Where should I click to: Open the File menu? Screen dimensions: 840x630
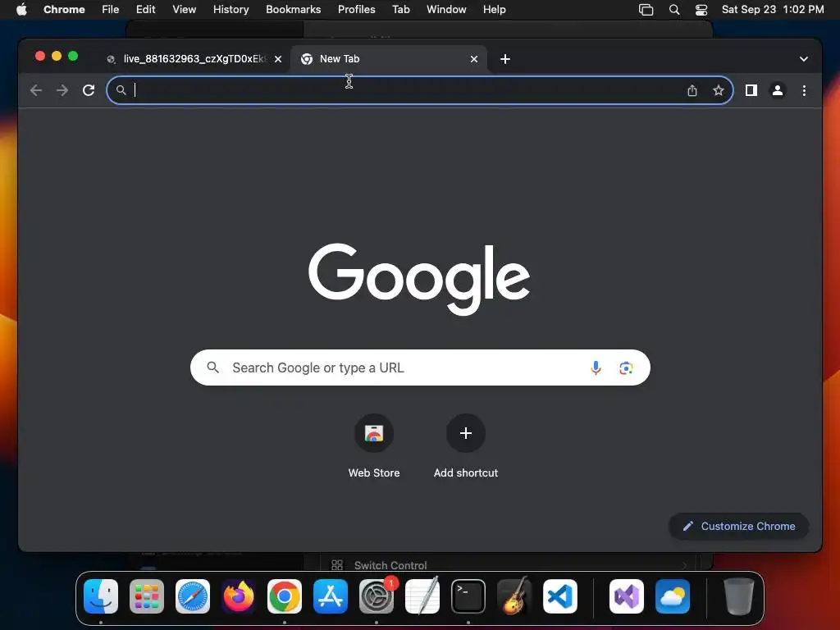111,10
